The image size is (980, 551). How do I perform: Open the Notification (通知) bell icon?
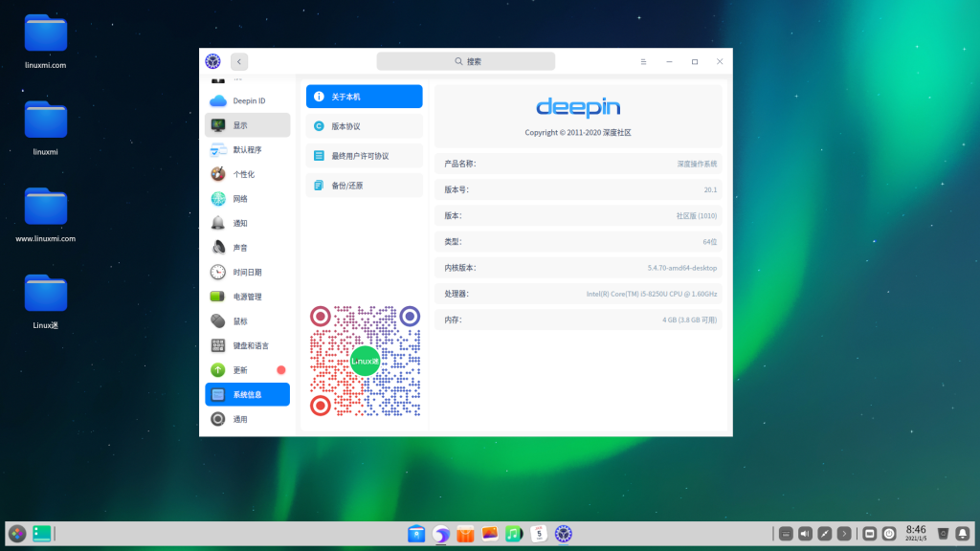218,223
